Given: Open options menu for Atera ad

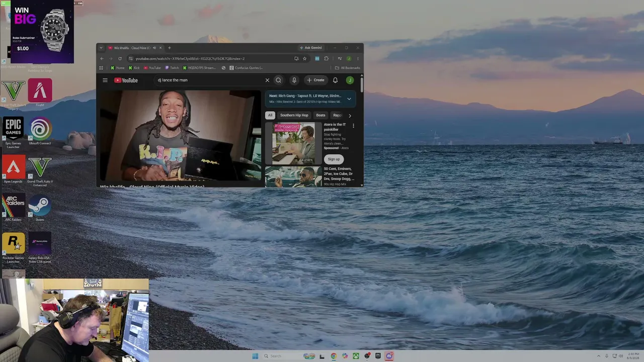Looking at the screenshot, I should (x=353, y=126).
